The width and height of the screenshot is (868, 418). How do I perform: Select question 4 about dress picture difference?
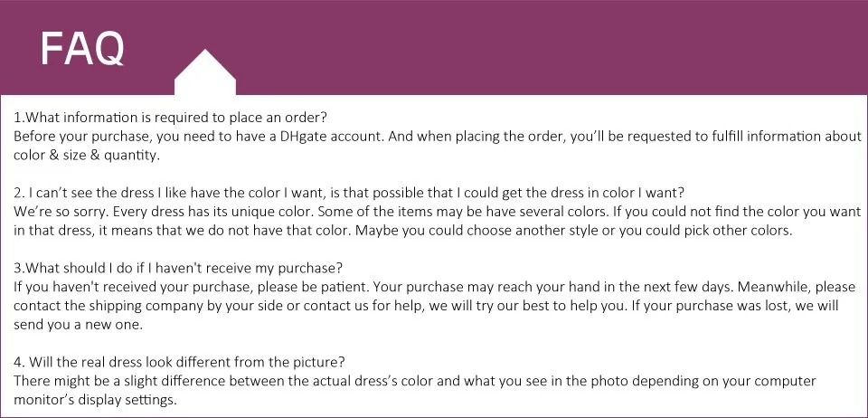tap(179, 362)
